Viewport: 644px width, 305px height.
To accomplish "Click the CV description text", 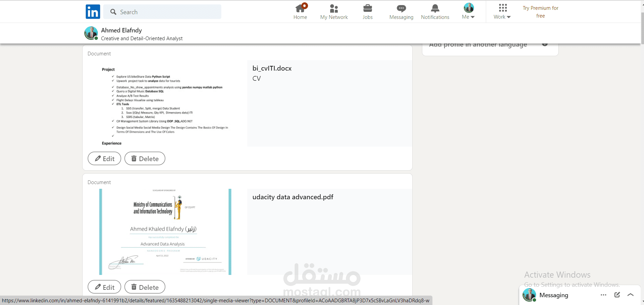I will [256, 78].
